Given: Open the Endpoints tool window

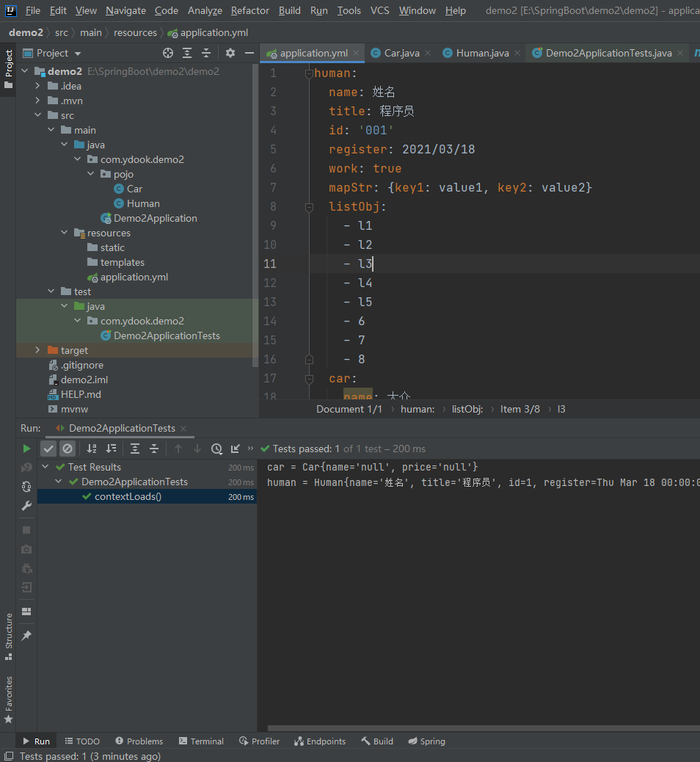Looking at the screenshot, I should 320,741.
